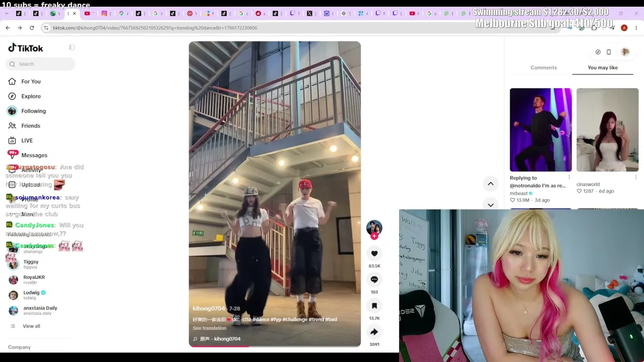Switch to the Google Maps browser tab

[x=121, y=14]
